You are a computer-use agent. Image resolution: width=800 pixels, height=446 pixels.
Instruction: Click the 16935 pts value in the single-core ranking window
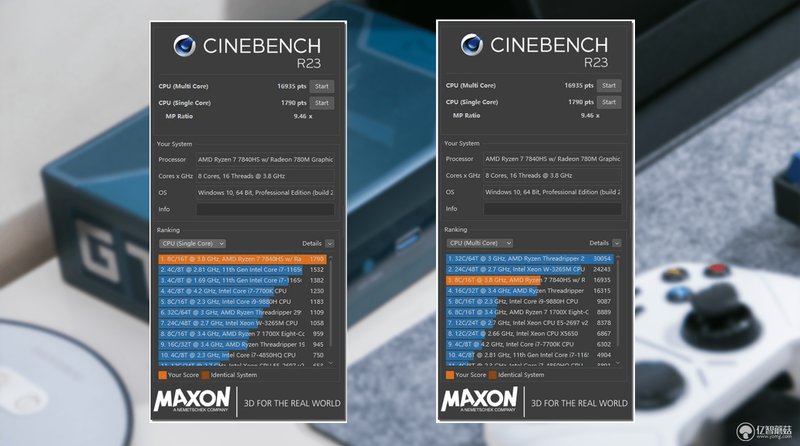[292, 86]
